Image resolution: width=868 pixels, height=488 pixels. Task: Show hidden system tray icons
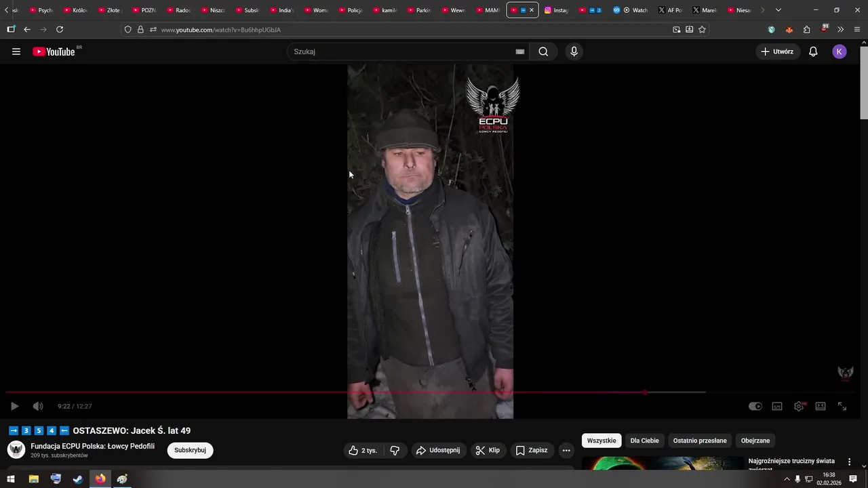tap(787, 479)
